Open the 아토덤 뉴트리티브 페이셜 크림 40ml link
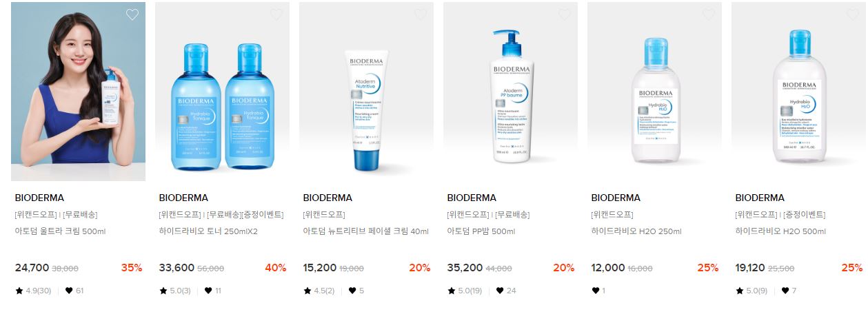The height and width of the screenshot is (314, 868). [x=365, y=231]
